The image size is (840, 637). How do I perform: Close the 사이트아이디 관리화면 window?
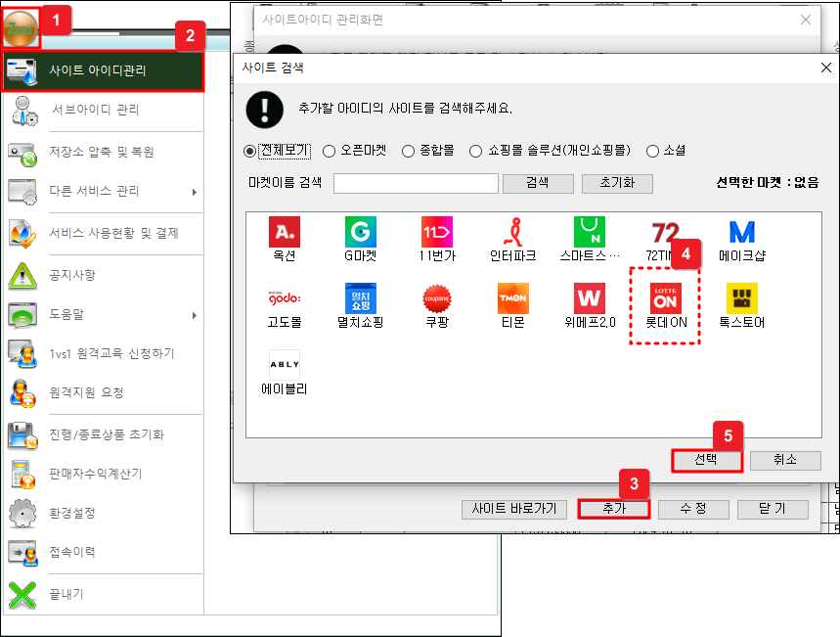(x=805, y=20)
